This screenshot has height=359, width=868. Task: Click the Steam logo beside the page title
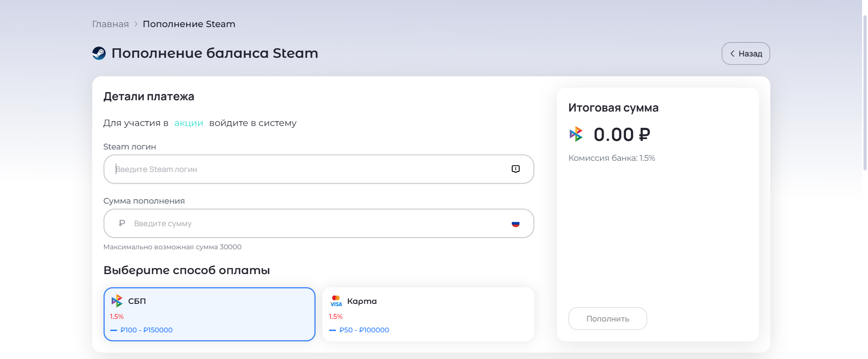coord(99,53)
